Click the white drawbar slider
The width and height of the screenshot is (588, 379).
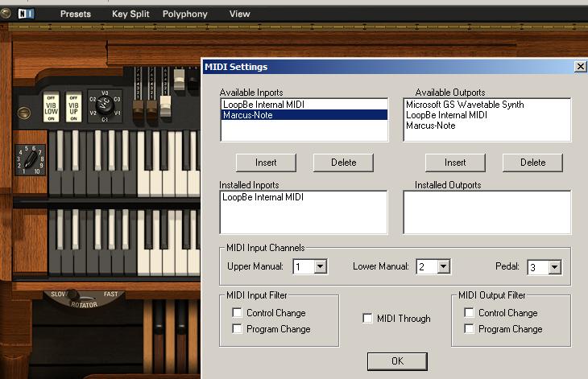click(165, 105)
